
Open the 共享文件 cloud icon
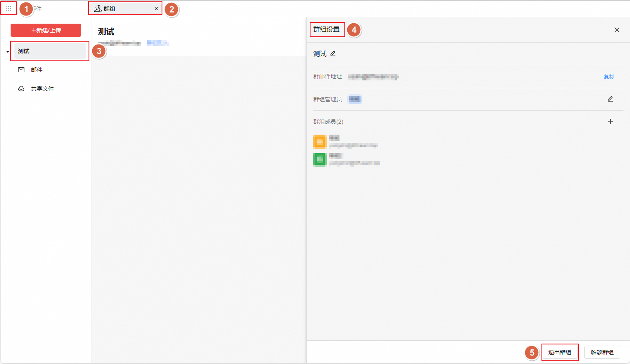(21, 89)
